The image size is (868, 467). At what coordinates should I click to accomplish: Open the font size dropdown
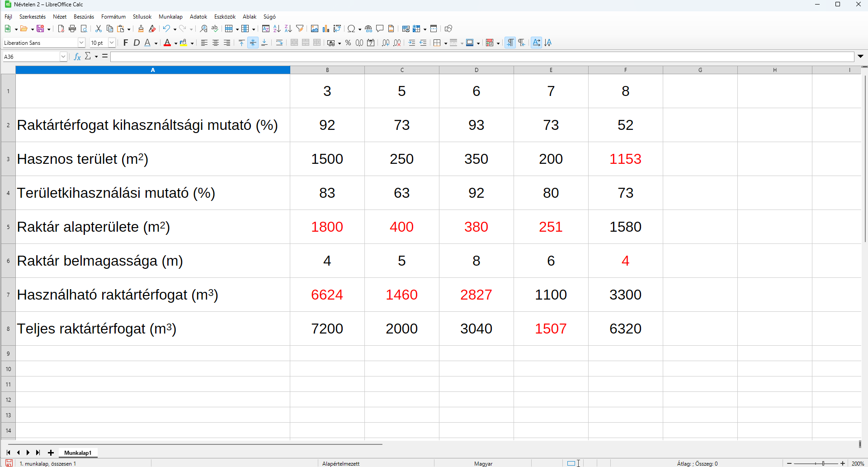point(112,43)
